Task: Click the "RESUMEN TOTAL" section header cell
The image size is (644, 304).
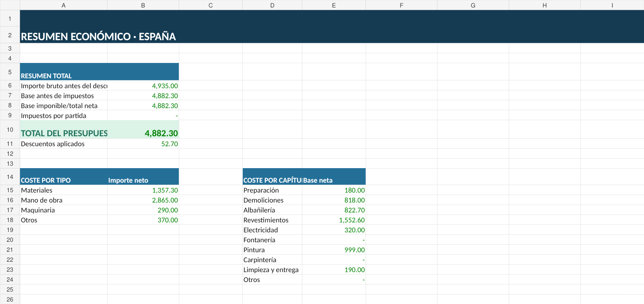Action: [x=64, y=72]
